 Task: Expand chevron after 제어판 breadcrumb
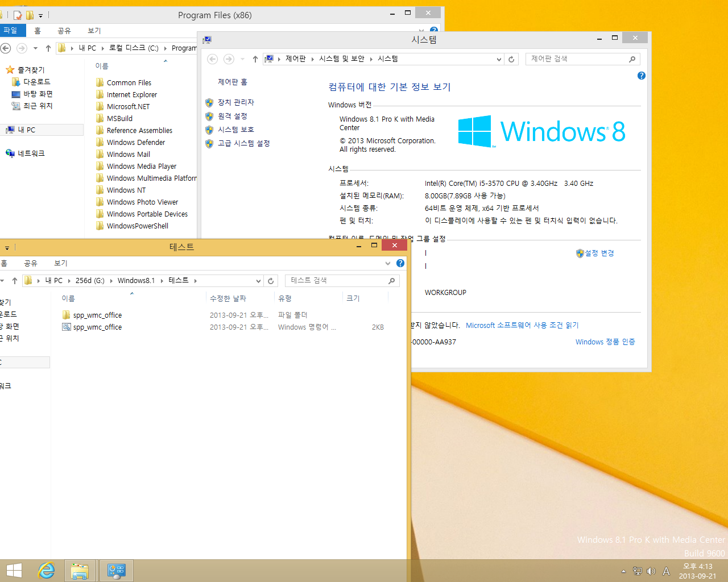click(x=313, y=59)
